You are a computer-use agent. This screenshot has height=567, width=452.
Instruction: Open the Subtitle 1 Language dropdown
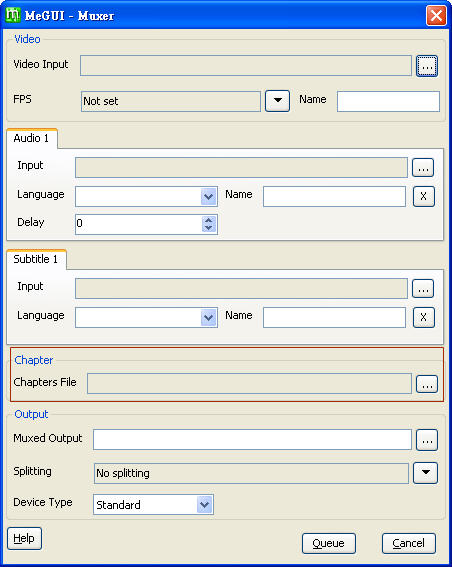point(208,317)
